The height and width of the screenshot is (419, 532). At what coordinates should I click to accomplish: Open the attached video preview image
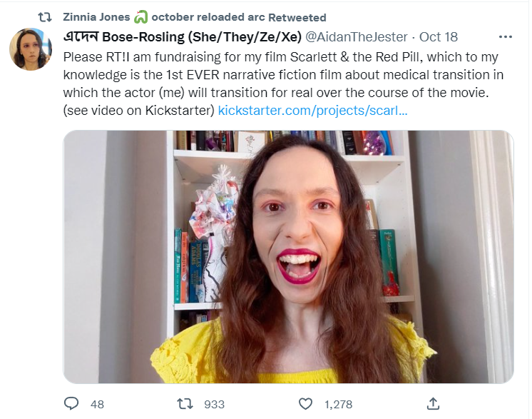coord(288,257)
